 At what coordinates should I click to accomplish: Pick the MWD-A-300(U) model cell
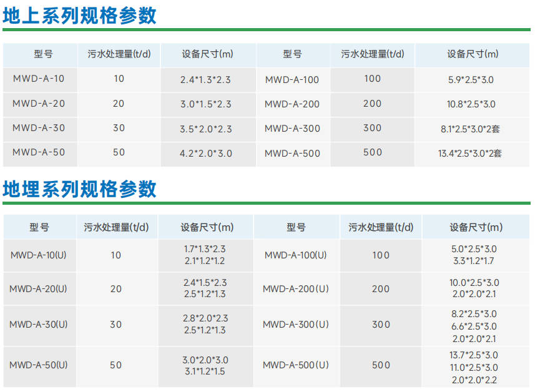pos(296,325)
